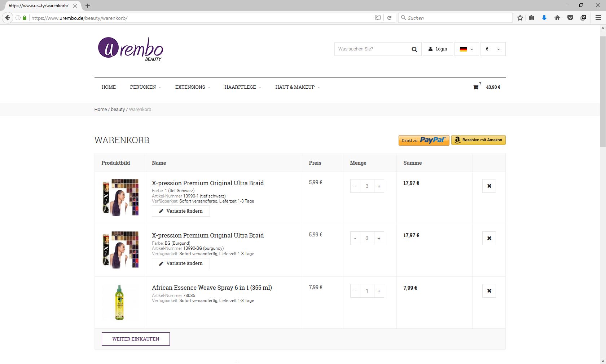This screenshot has width=606, height=364.
Task: Pay directly with the PayPal button
Action: [424, 140]
